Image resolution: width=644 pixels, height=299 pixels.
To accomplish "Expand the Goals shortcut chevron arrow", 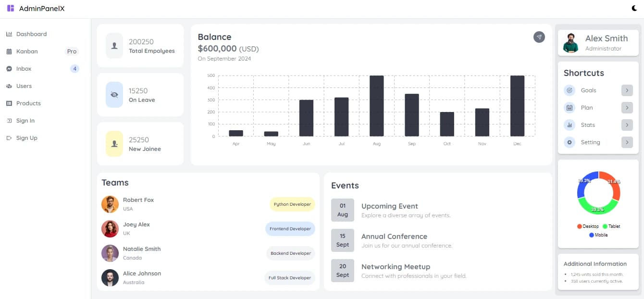I will (627, 90).
